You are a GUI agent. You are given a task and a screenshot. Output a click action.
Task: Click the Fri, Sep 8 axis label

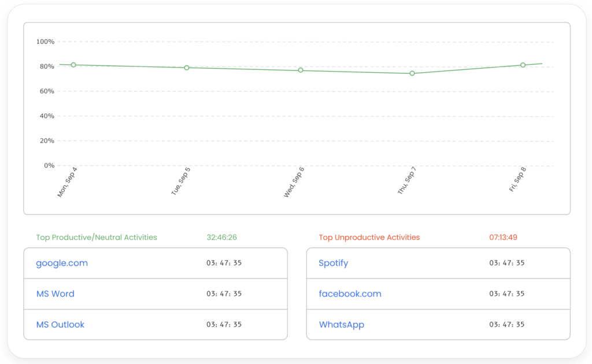pyautogui.click(x=517, y=180)
